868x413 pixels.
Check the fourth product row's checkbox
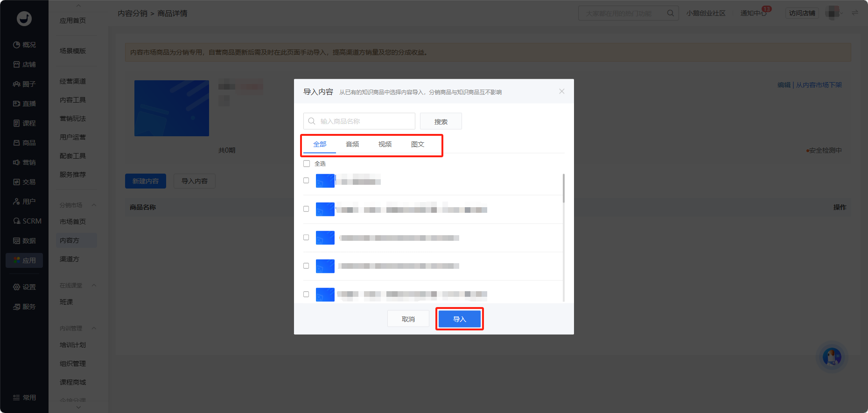306,266
